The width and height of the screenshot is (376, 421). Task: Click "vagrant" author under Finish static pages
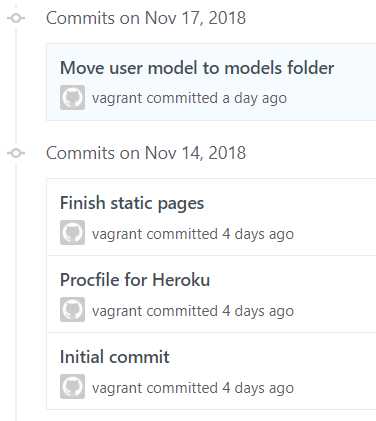click(x=117, y=234)
